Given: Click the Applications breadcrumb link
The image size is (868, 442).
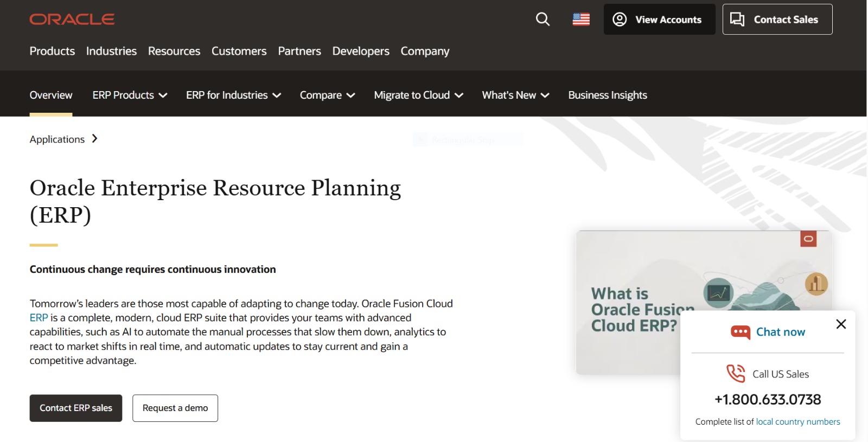Looking at the screenshot, I should (57, 139).
